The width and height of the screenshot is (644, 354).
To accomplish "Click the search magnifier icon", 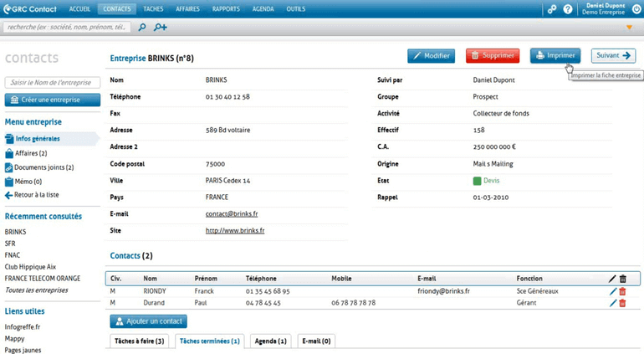I will [x=142, y=27].
